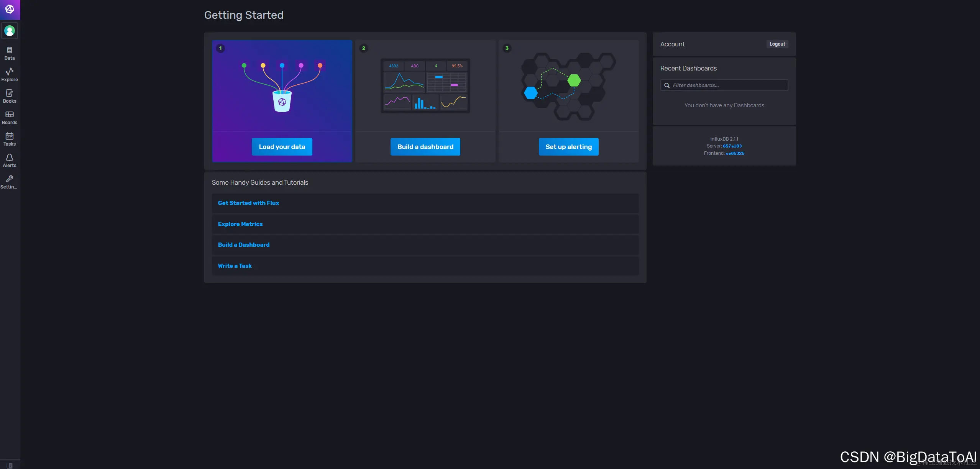
Task: Click the server commit hash 657e183
Action: tap(732, 146)
